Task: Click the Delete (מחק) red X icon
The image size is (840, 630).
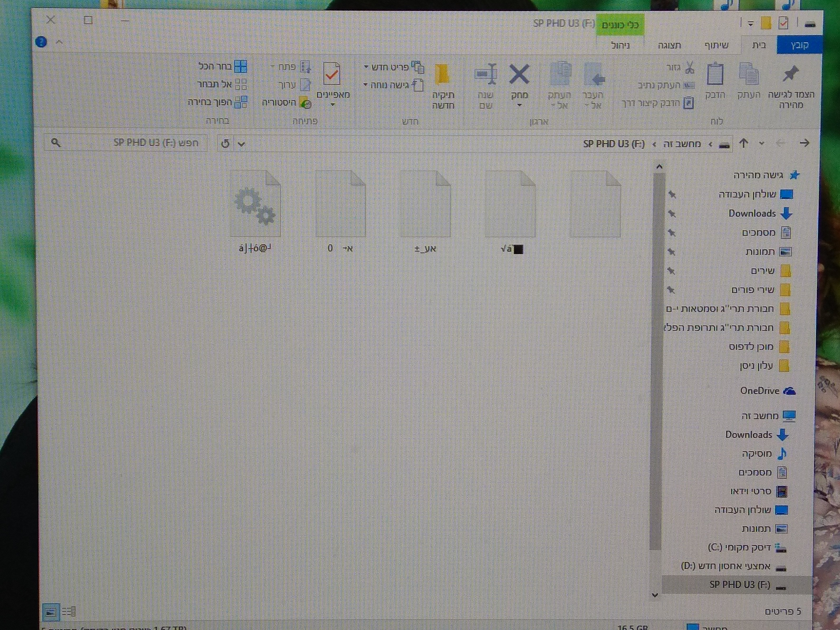Action: point(519,74)
